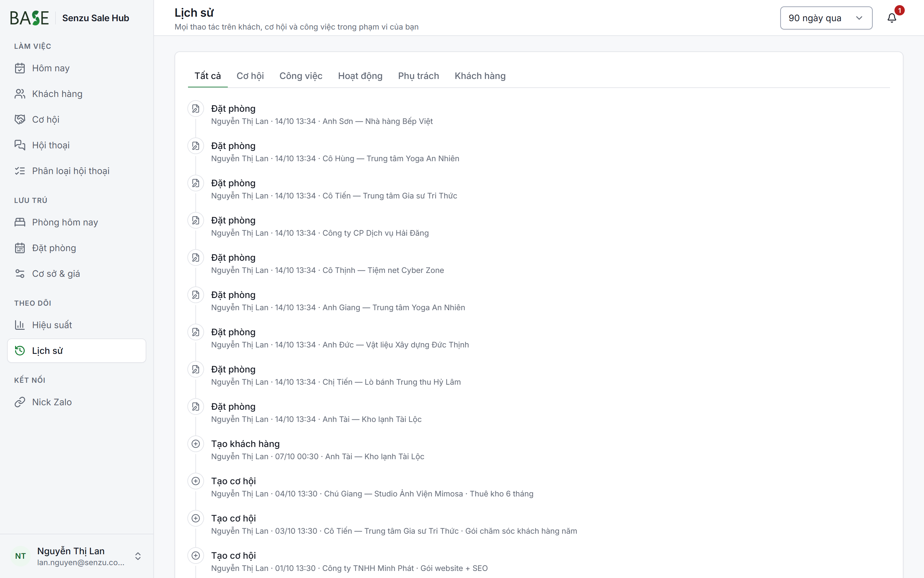Open Phân loại hội thoại page

(x=76, y=171)
